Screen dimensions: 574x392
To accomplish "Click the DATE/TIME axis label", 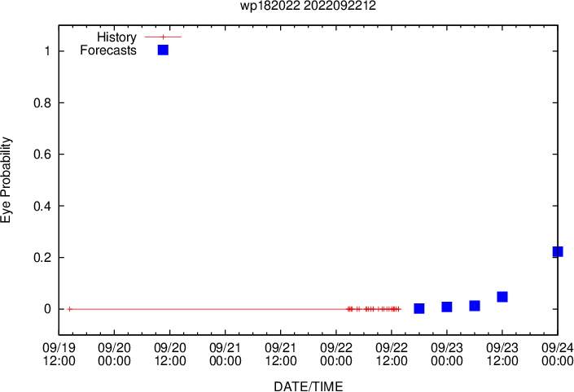I will (309, 386).
